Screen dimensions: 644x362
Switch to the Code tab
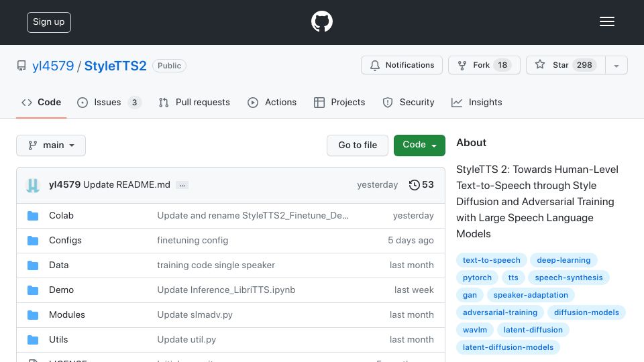[41, 102]
